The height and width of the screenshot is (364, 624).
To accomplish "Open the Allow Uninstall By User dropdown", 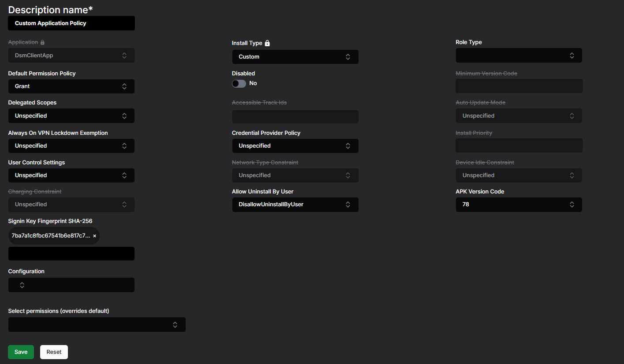I will (295, 204).
